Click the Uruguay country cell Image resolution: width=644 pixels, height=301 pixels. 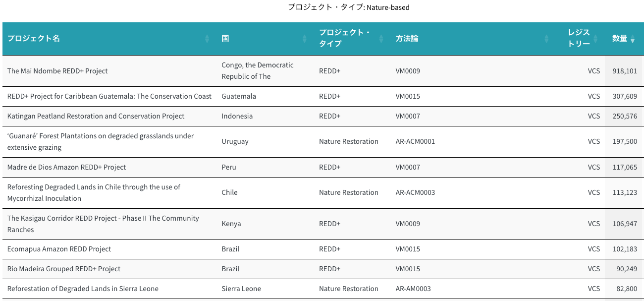[235, 141]
